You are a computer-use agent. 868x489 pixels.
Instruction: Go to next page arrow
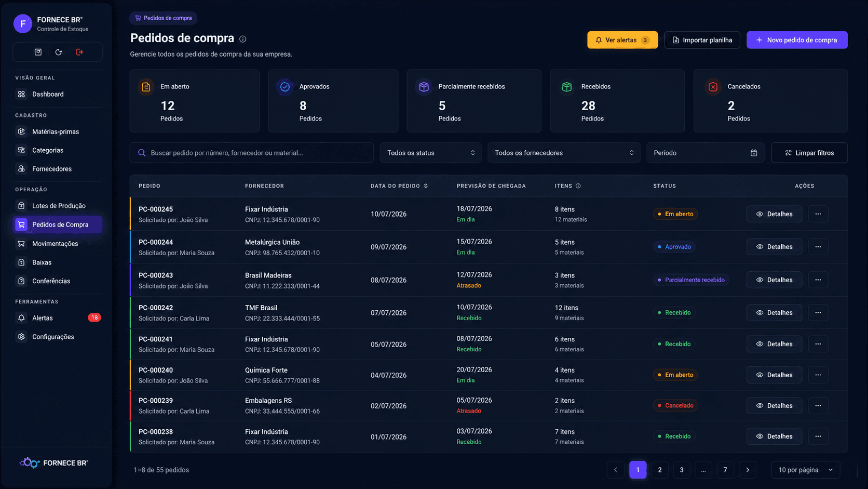[748, 470]
